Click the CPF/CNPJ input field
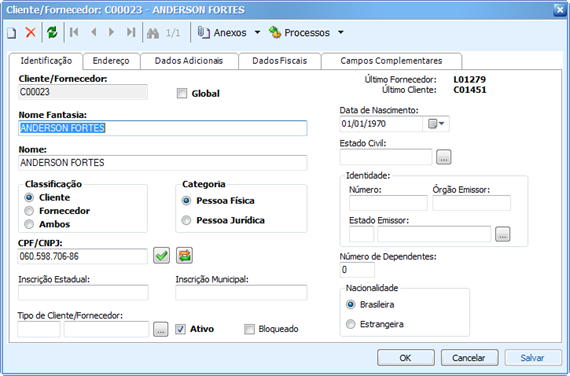570x376 pixels. (83, 256)
